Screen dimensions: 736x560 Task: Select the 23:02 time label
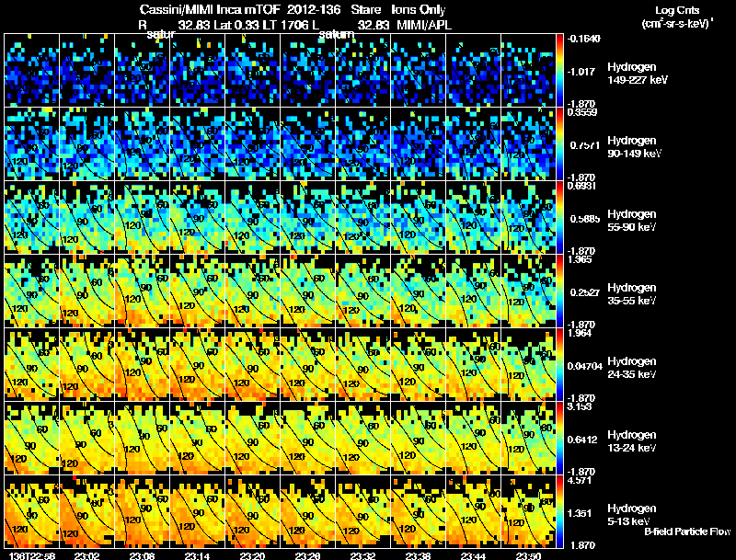(x=86, y=556)
